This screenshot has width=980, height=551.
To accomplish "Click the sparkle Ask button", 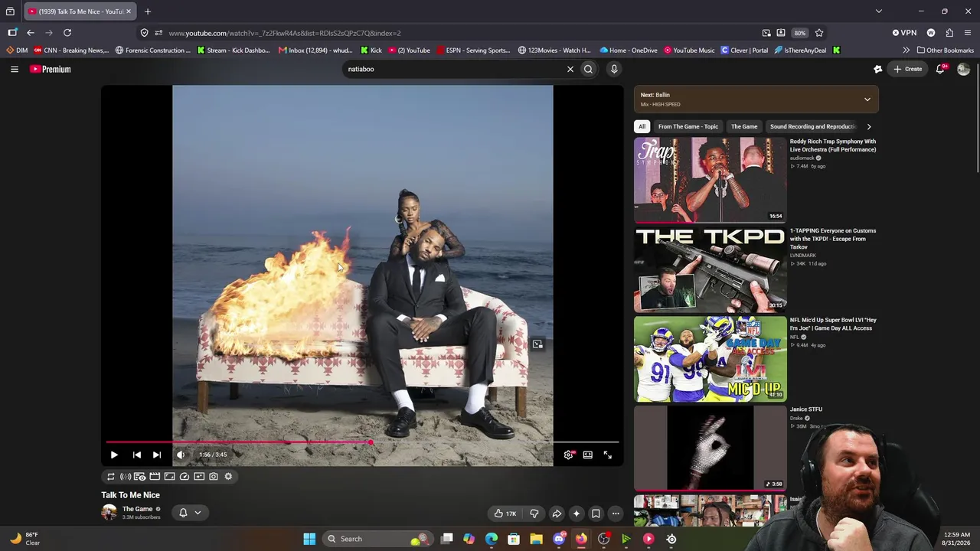I will point(577,514).
